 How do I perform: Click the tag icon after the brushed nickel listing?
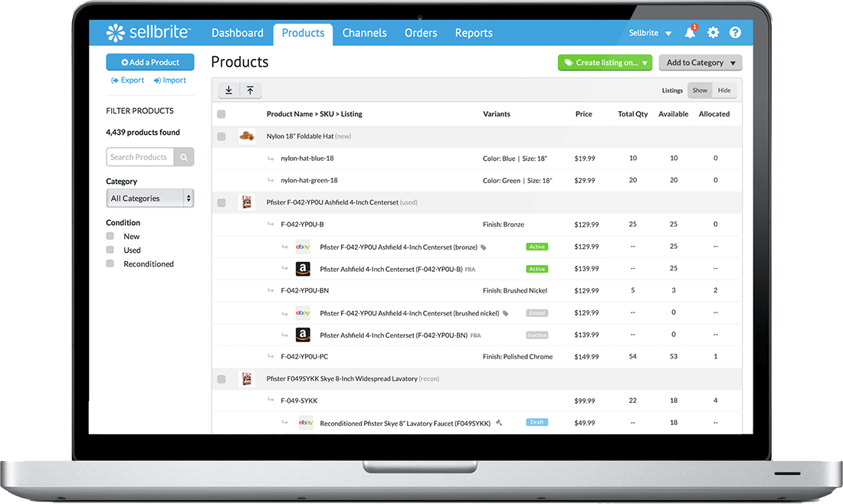click(505, 313)
